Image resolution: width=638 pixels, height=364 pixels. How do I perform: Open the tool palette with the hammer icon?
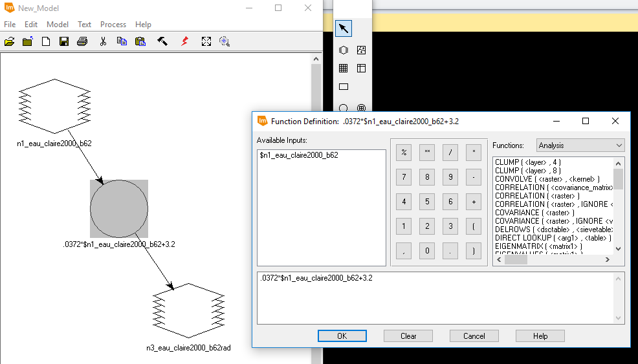(x=162, y=41)
